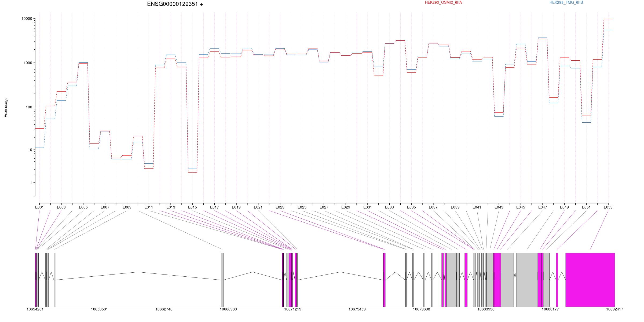Viewport: 644px width, 322px height.
Task: Click genomic coordinate 10675459
Action: [357, 309]
